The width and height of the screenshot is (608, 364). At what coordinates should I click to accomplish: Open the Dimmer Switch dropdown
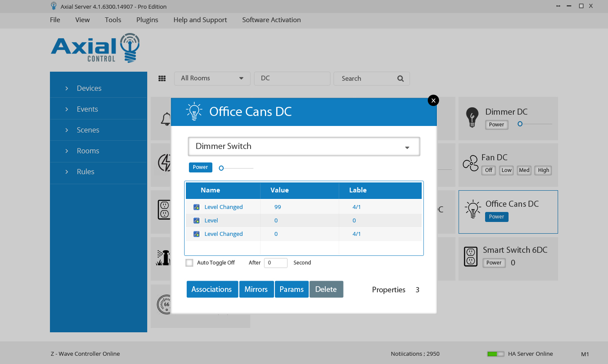click(304, 146)
